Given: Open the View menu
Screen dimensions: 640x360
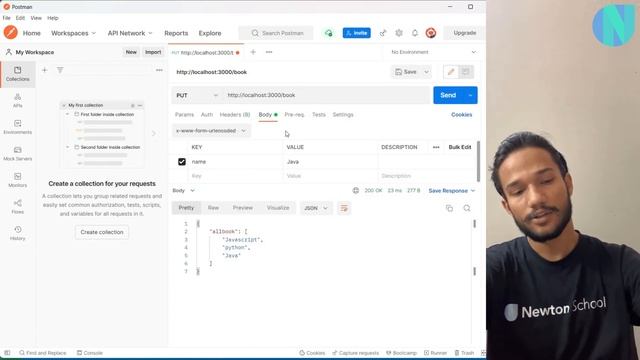Looking at the screenshot, I should (36, 18).
